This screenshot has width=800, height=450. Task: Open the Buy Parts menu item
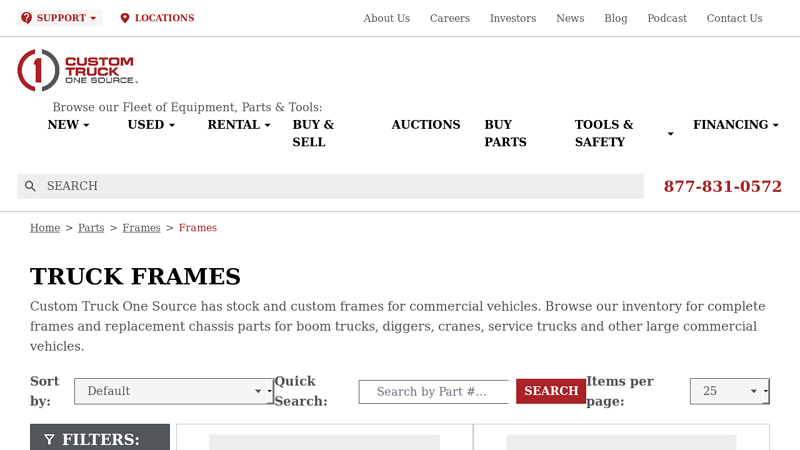click(x=505, y=133)
